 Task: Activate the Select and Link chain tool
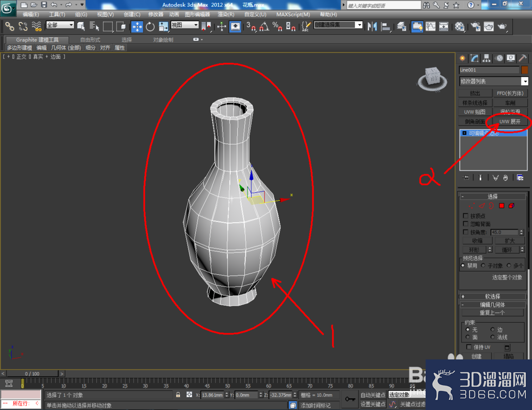[10, 27]
